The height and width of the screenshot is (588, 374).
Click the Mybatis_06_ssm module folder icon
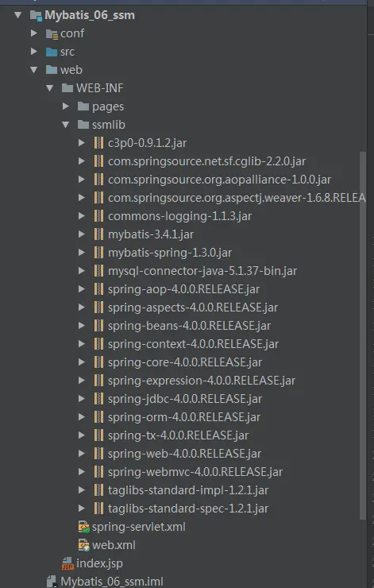click(x=36, y=15)
